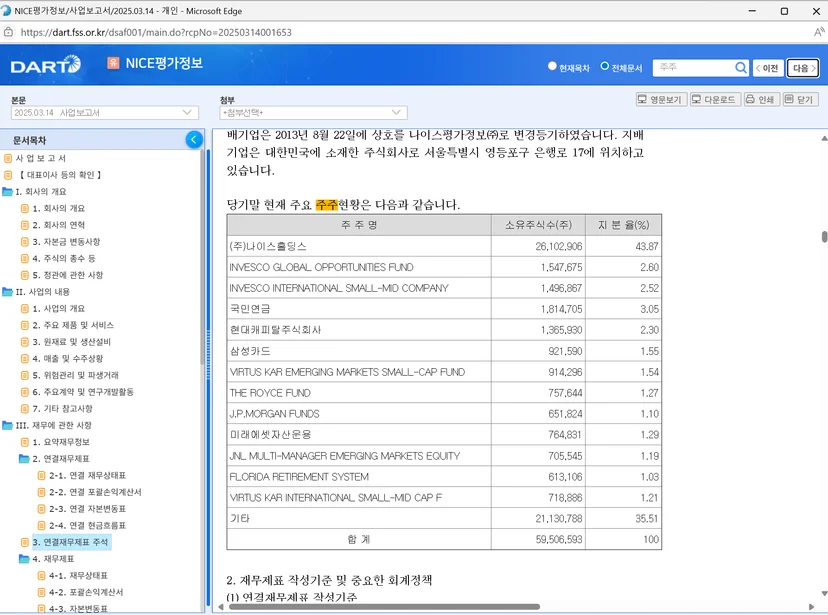Click the document vertical scrollbar thumb
This screenshot has height=615, width=828.
824,236
